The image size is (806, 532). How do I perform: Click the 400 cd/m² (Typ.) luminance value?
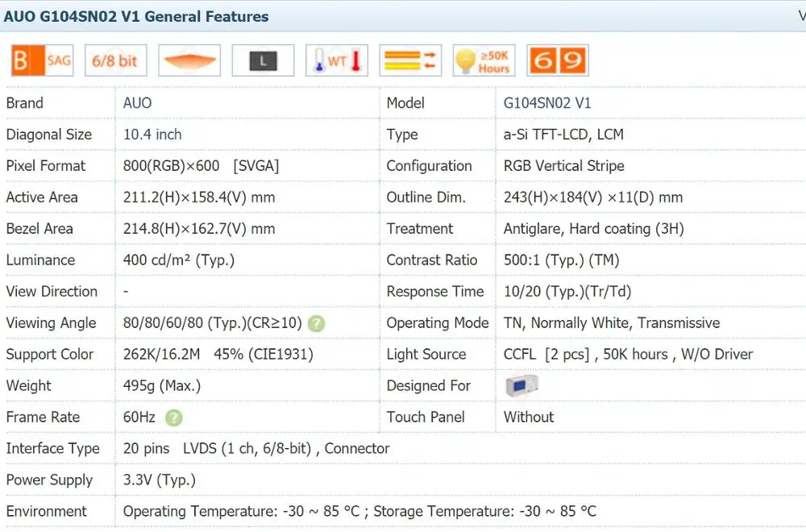tap(179, 260)
